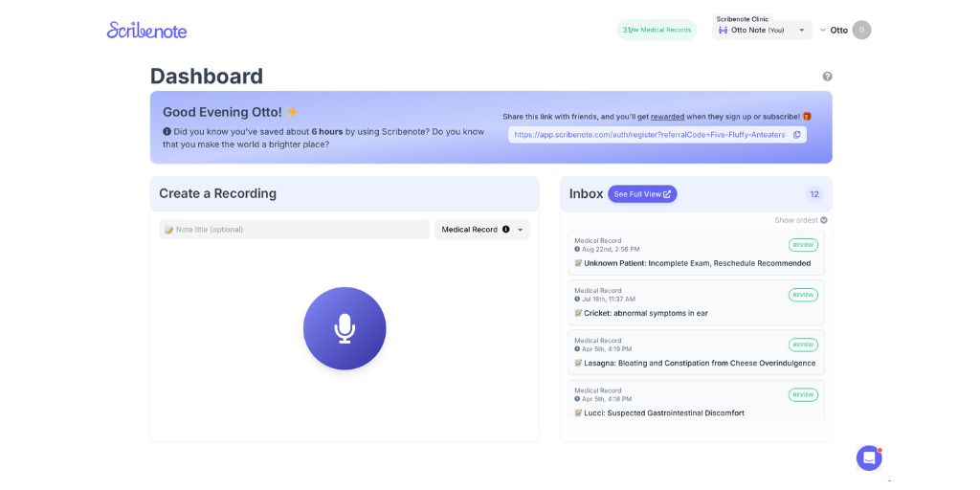Copy the referral link with copy icon
The width and height of the screenshot is (980, 490).
point(796,135)
